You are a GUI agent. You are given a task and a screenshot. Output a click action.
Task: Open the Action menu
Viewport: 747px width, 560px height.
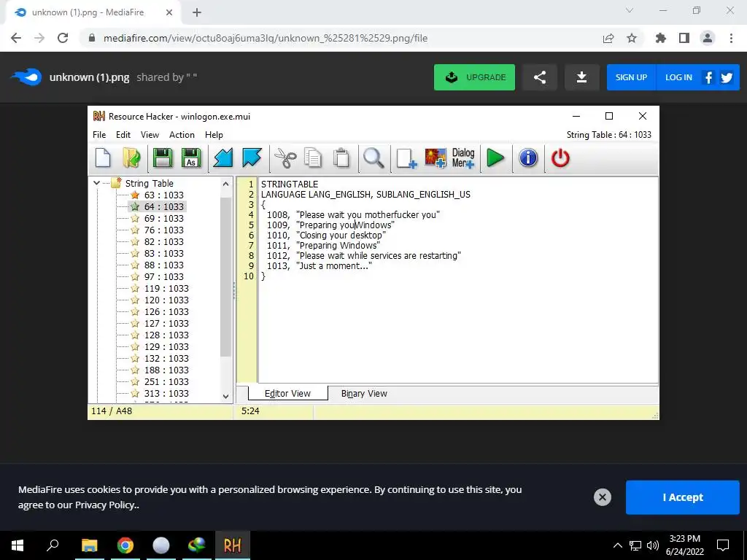[182, 135]
